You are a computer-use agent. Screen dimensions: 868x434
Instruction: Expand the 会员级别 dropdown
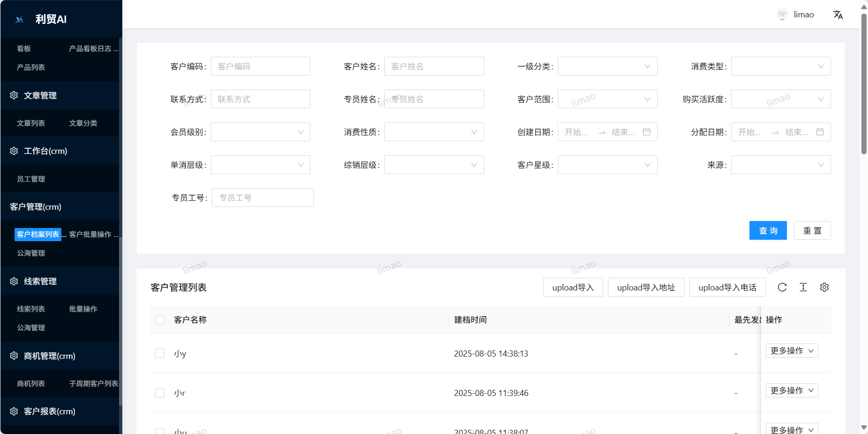pos(261,132)
